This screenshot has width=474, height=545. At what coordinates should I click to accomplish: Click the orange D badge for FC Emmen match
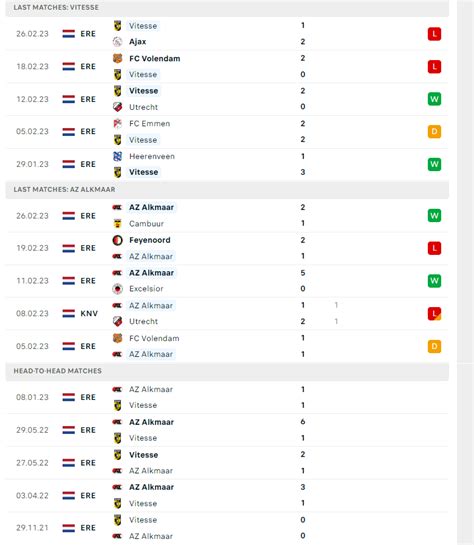(x=434, y=131)
